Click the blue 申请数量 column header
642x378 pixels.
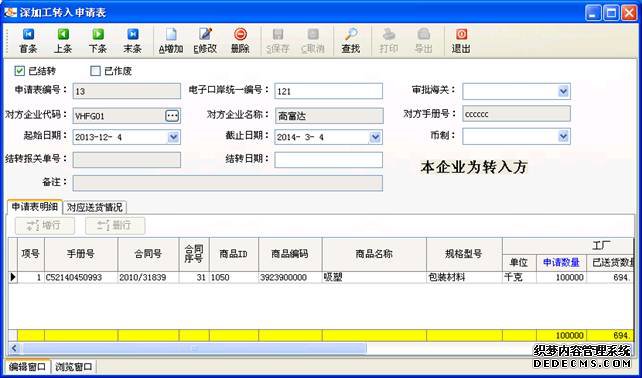coord(561,263)
